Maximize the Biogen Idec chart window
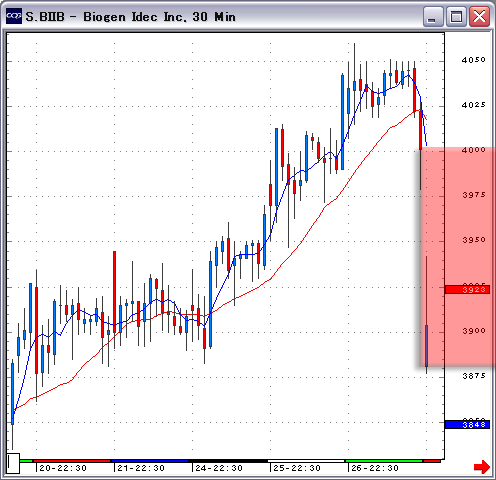 456,16
